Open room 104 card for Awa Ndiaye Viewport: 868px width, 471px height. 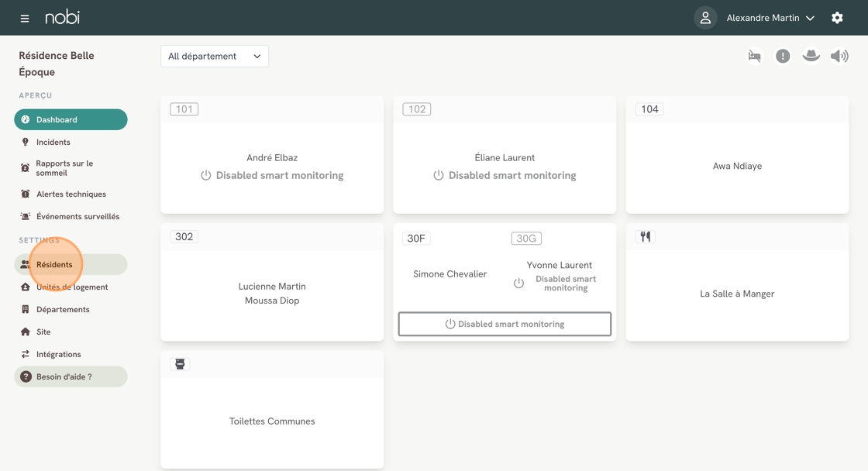click(737, 166)
